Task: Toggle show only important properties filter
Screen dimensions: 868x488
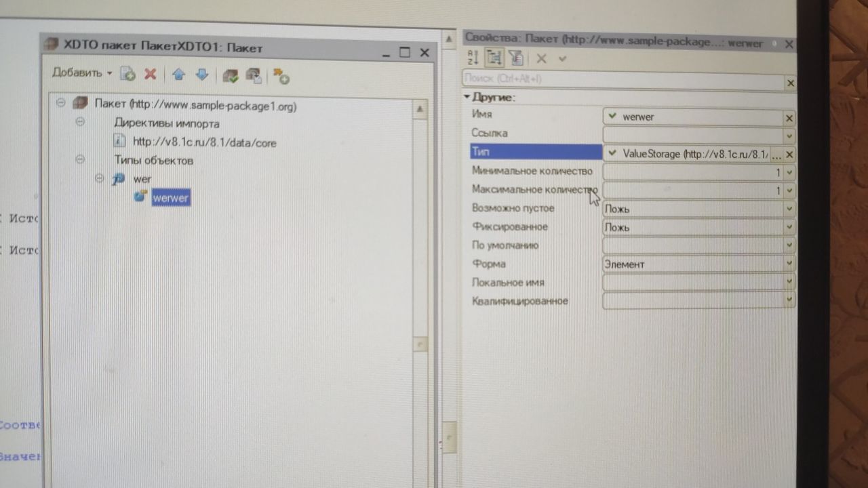Action: coord(515,58)
